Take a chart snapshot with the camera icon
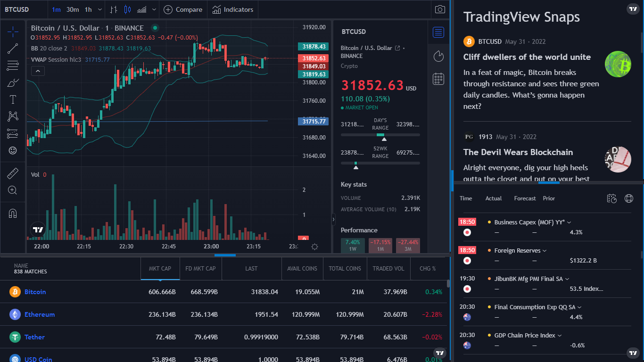644x362 pixels. click(440, 9)
